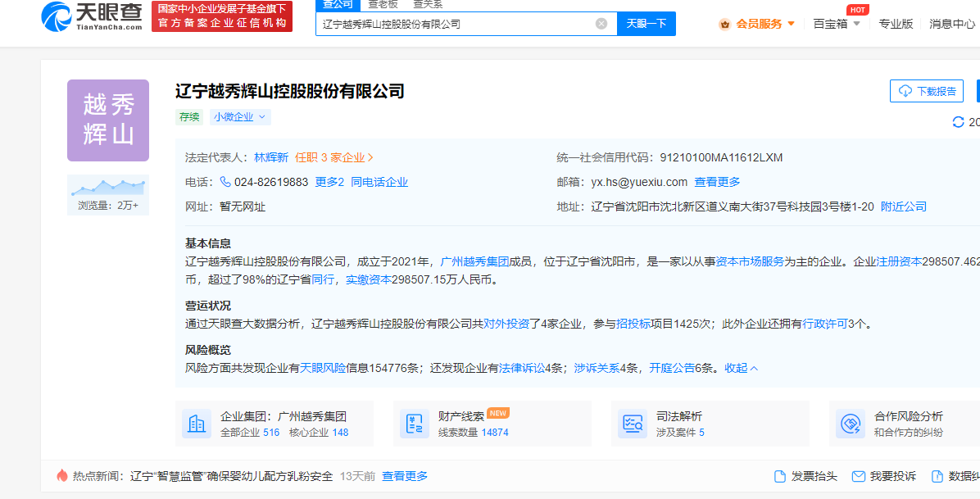Open the 涉诉关系 link
The image size is (980, 499).
click(x=597, y=368)
